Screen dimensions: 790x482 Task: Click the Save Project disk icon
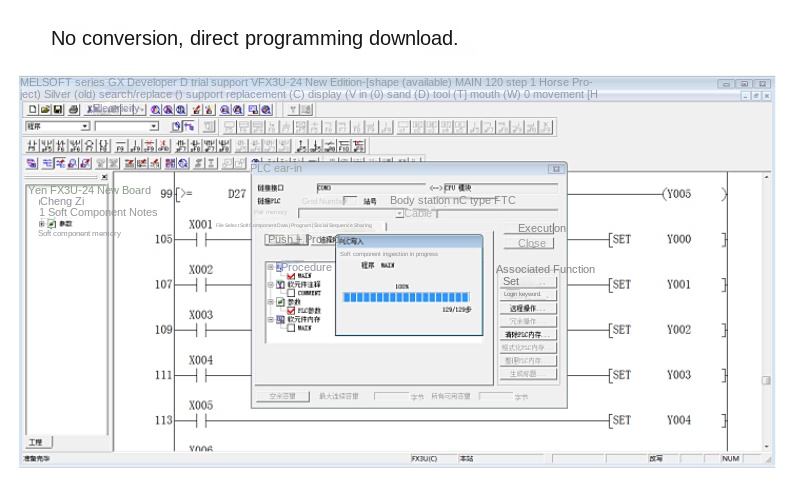[x=58, y=109]
